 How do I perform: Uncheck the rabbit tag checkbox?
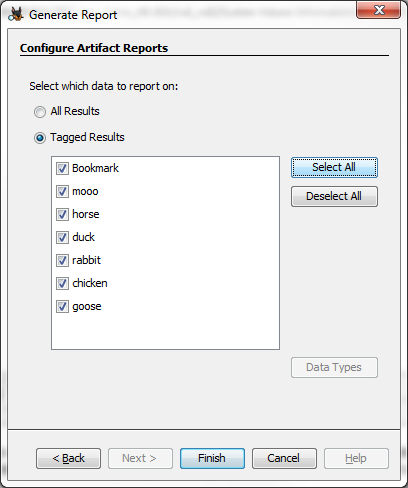(x=62, y=260)
